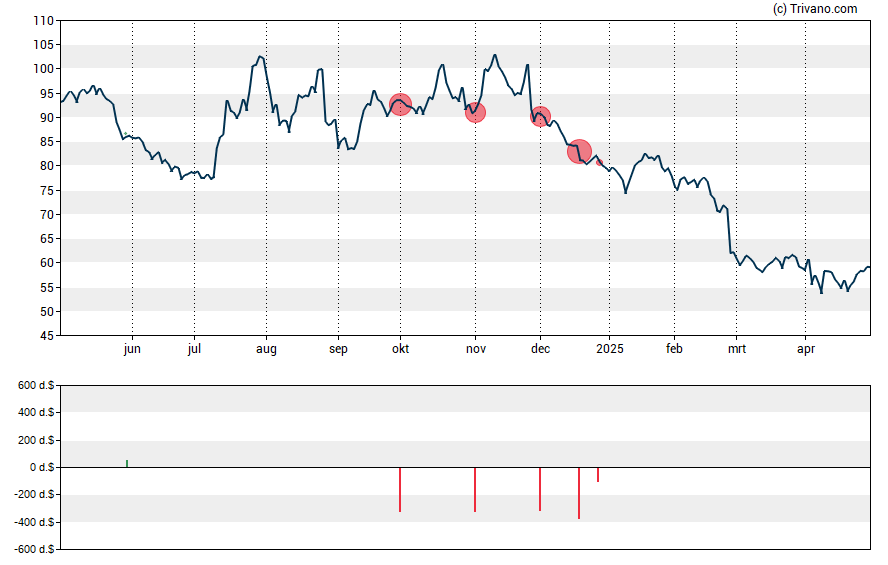Image resolution: width=888 pixels, height=565 pixels.
Task: Click the '-200 d.$' axis label
Action: pyautogui.click(x=35, y=495)
